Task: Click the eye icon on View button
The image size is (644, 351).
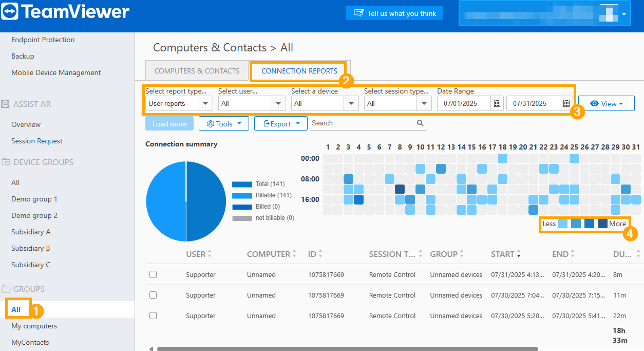Action: (595, 103)
